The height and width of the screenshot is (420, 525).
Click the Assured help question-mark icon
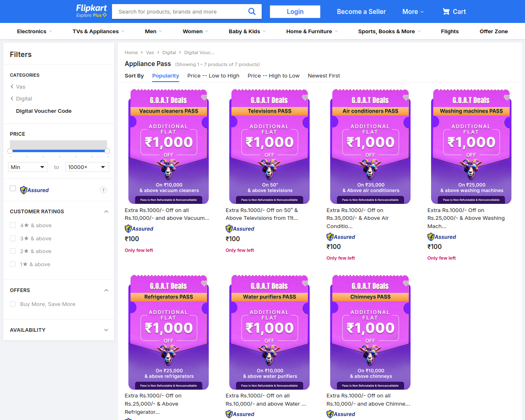103,190
